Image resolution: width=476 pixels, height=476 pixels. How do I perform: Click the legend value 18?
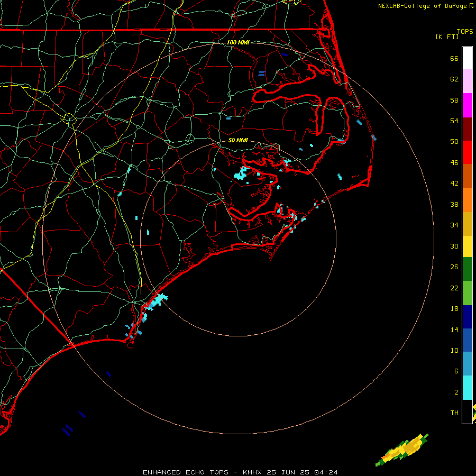tap(454, 309)
